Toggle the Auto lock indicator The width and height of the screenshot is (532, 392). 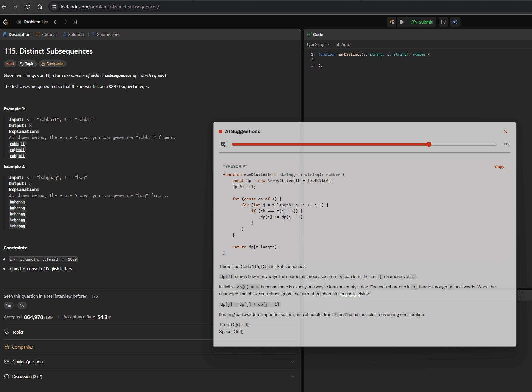click(343, 44)
